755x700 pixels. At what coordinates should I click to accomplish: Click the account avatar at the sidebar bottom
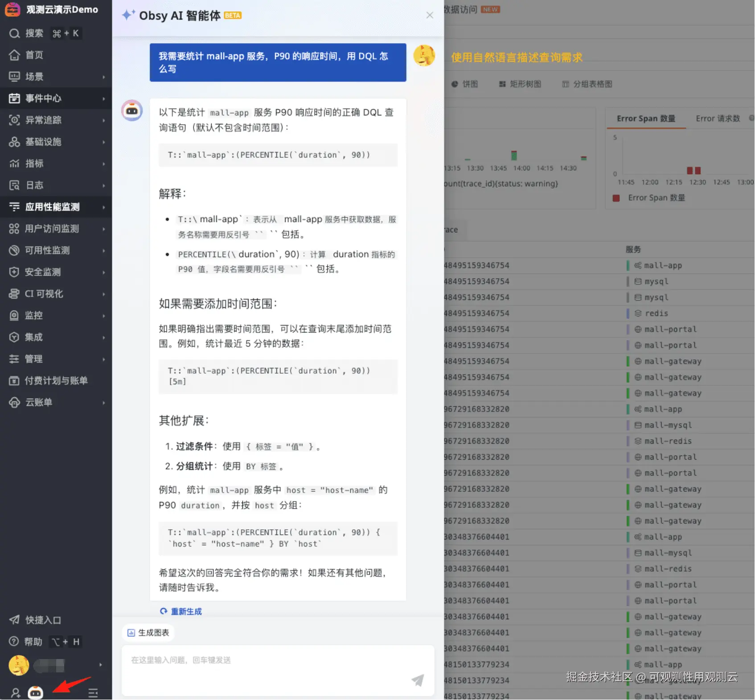[x=19, y=666]
